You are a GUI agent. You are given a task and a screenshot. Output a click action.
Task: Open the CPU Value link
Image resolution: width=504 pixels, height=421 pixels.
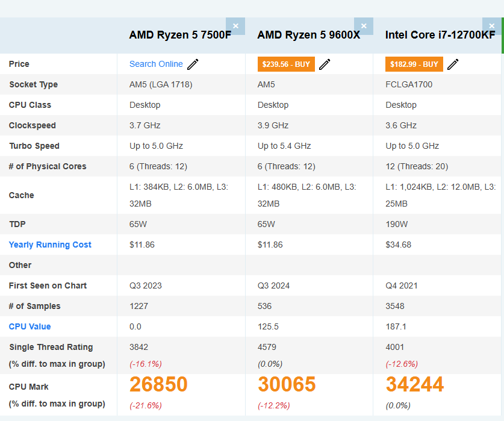(x=30, y=326)
